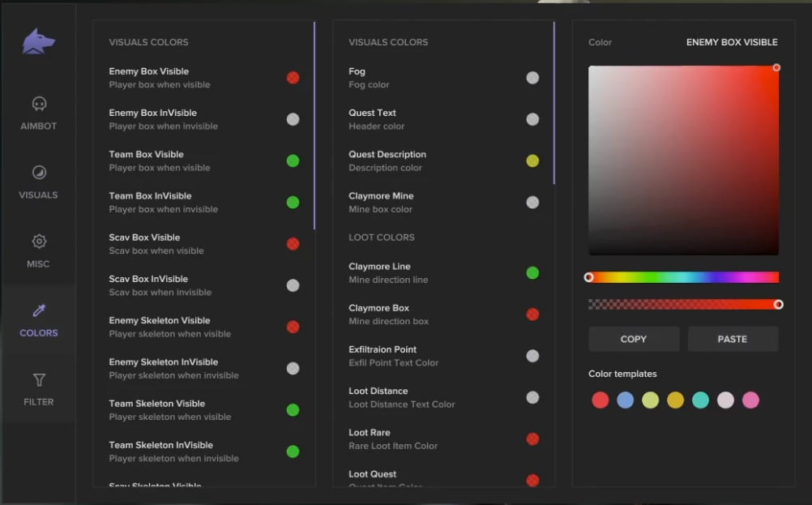Click the COPY button
Screen dimensions: 812x505
(634, 339)
